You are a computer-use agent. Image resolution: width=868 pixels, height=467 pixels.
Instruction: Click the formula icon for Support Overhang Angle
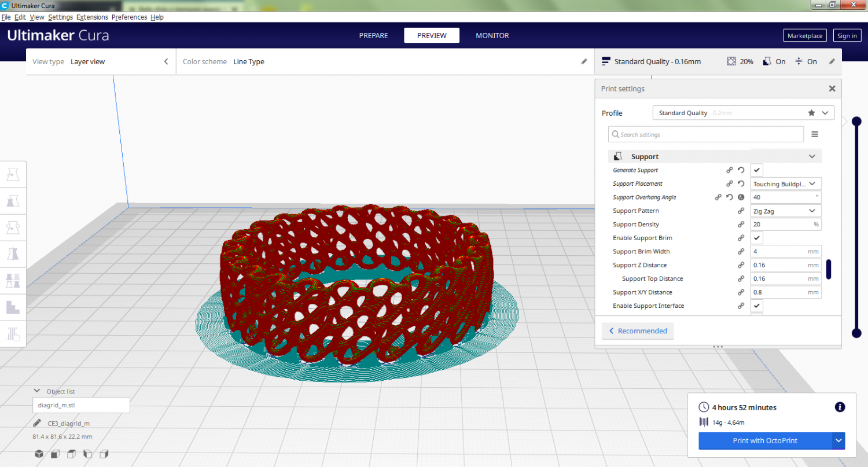pos(741,197)
